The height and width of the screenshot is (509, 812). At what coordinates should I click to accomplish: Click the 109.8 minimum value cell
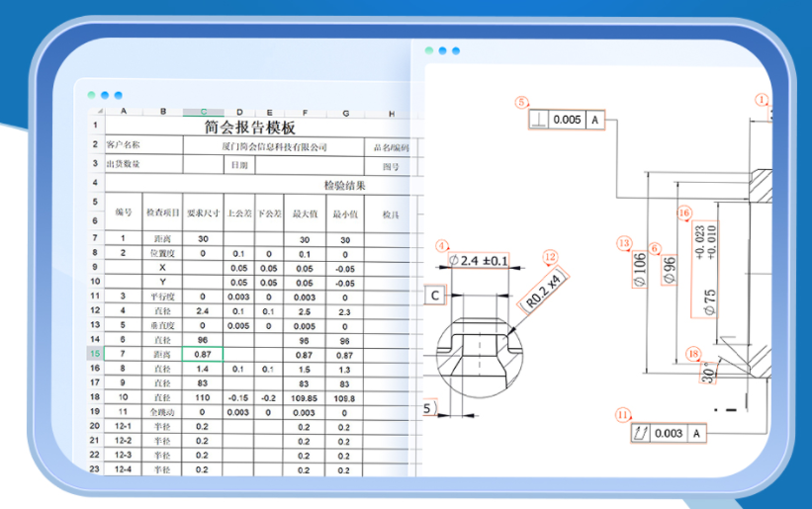pyautogui.click(x=344, y=399)
